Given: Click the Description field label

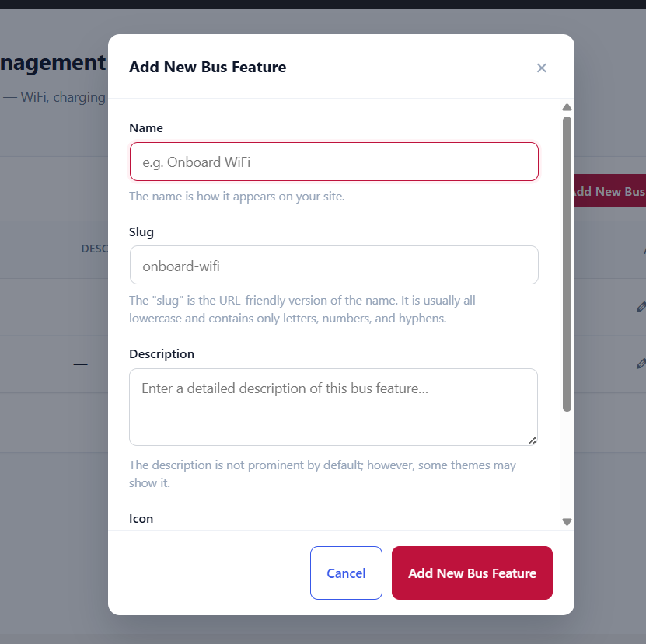Looking at the screenshot, I should [x=162, y=354].
